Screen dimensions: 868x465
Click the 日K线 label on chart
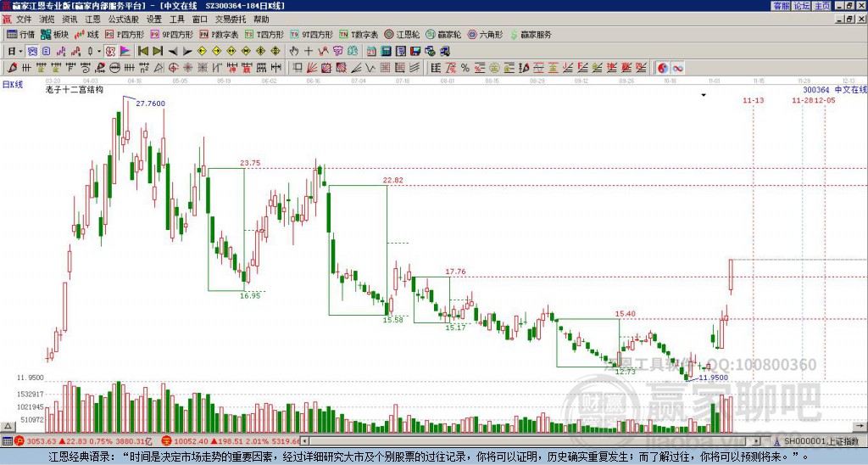pos(13,85)
